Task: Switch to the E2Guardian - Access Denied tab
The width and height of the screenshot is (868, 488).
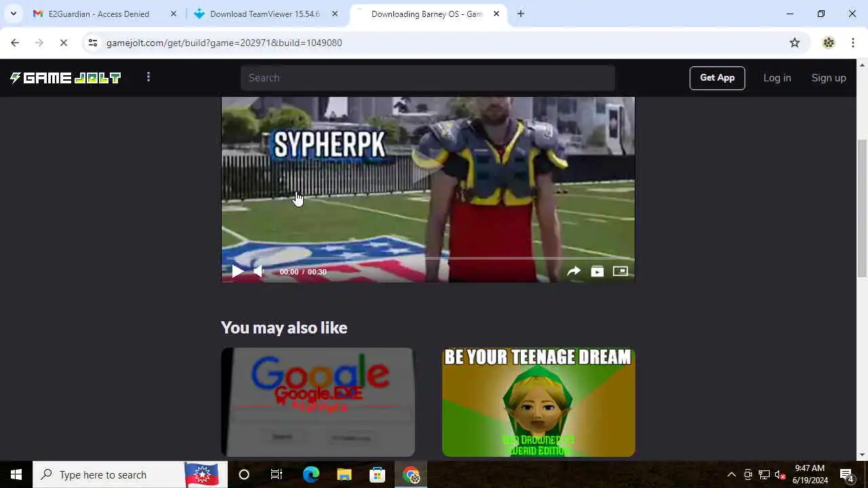Action: 99,14
